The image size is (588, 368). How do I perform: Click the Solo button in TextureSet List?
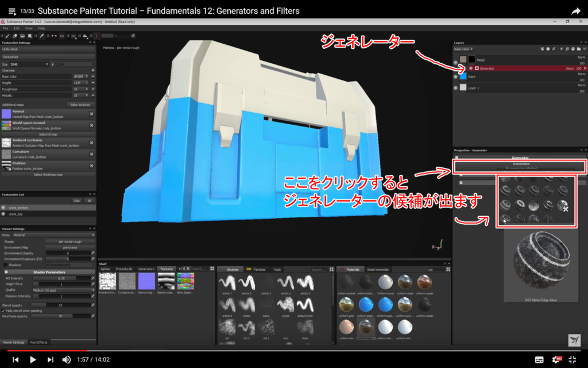pyautogui.click(x=76, y=201)
